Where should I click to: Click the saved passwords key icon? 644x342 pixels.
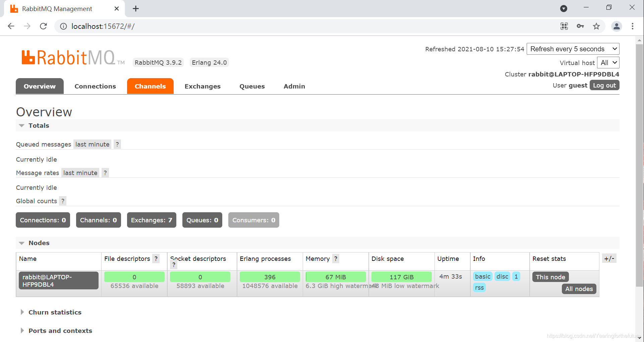tap(580, 26)
